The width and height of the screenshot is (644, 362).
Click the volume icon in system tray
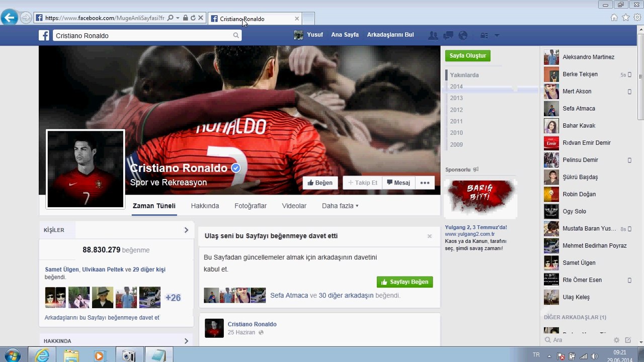pyautogui.click(x=595, y=356)
